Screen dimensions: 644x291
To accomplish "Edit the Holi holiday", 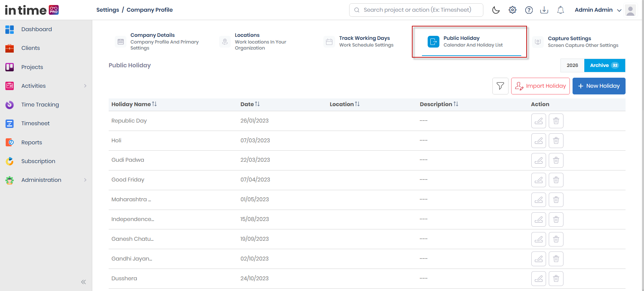I will pos(539,141).
